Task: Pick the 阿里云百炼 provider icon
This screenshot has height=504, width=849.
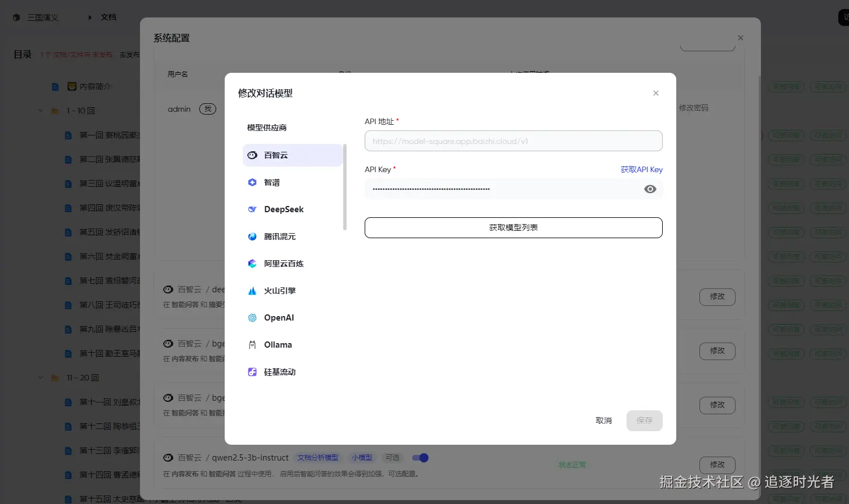Action: click(x=252, y=264)
